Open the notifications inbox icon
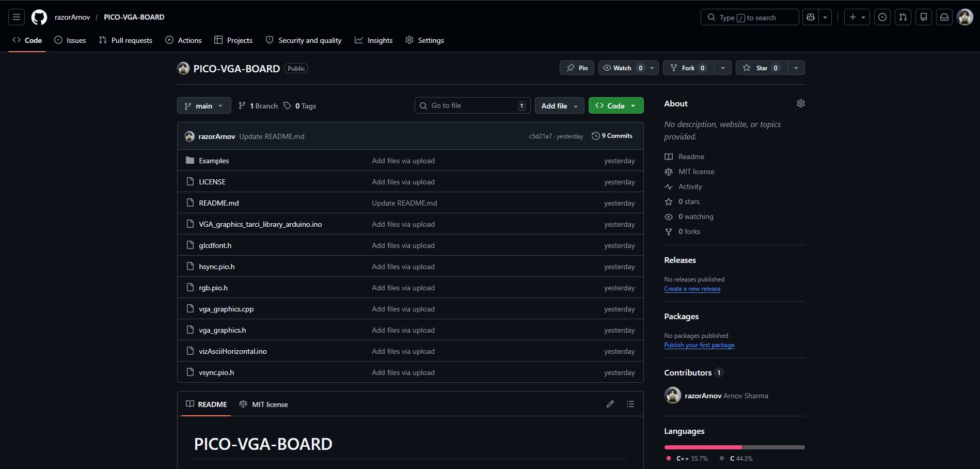 pos(944,17)
